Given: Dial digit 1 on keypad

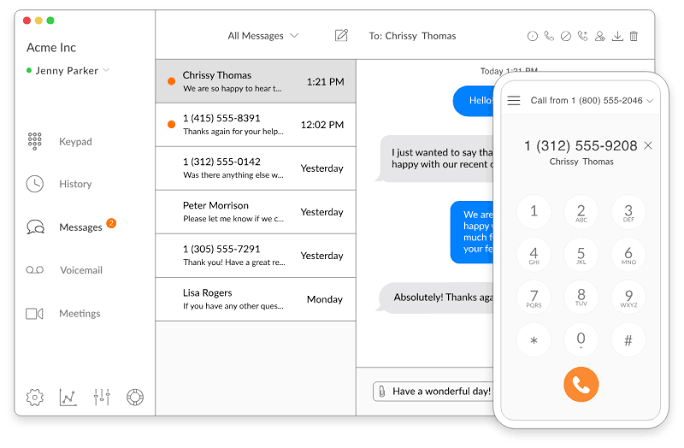Looking at the screenshot, I should pyautogui.click(x=534, y=212).
